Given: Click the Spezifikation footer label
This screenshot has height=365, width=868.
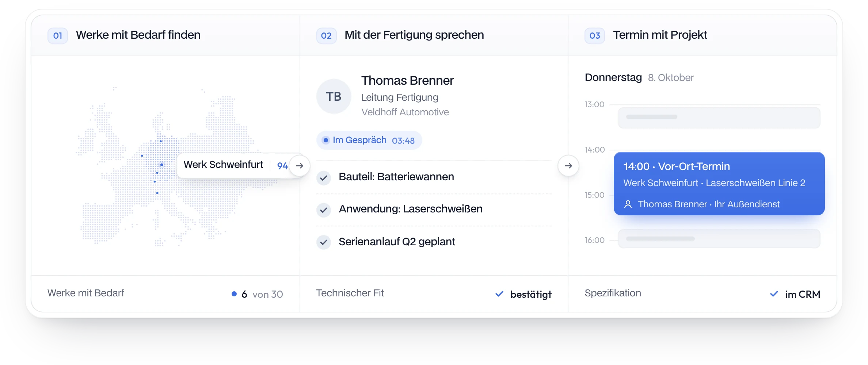Looking at the screenshot, I should pos(613,293).
